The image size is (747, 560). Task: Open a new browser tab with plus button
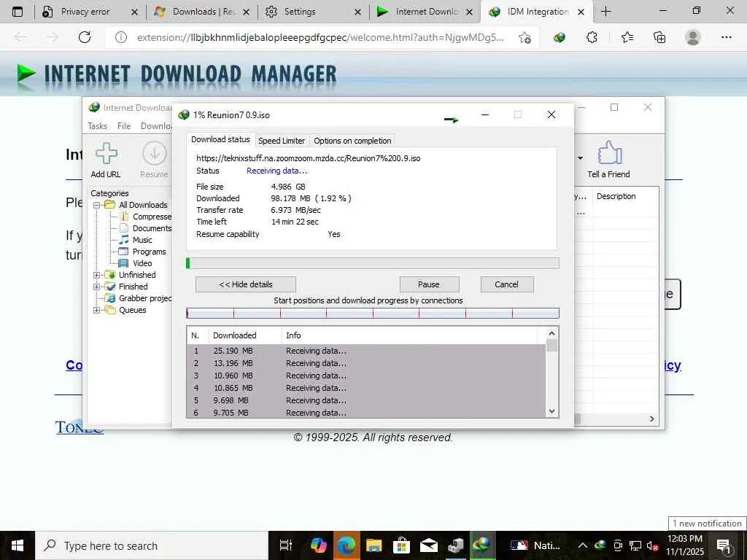tap(605, 12)
